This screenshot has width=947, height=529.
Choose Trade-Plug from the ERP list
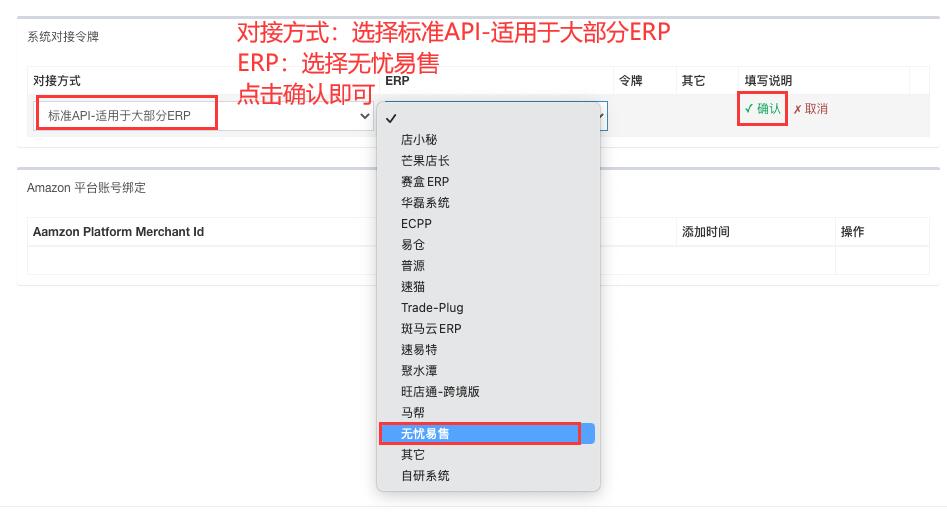[488, 307]
